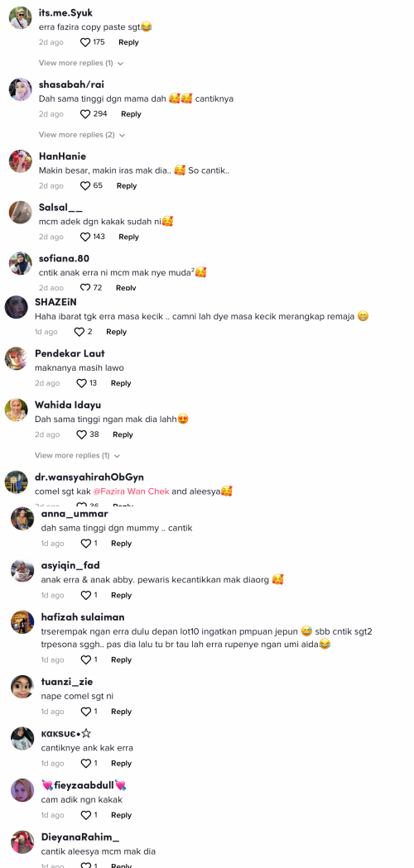Viewport: 414px width, 868px height.
Task: View DieyanaRahim_'s avatar
Action: click(x=22, y=842)
